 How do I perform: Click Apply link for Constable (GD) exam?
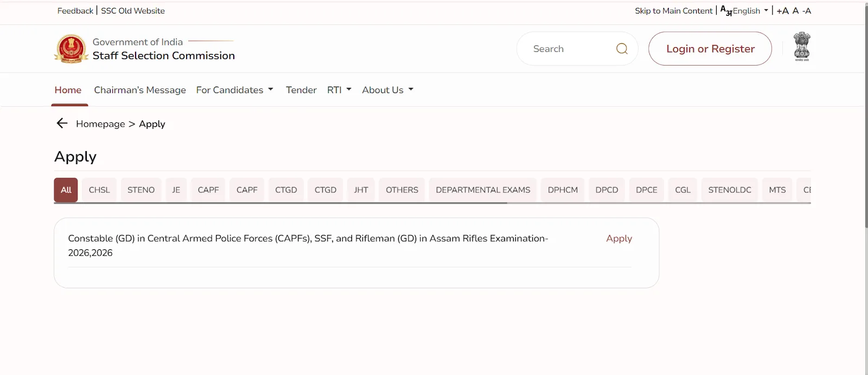coord(619,238)
